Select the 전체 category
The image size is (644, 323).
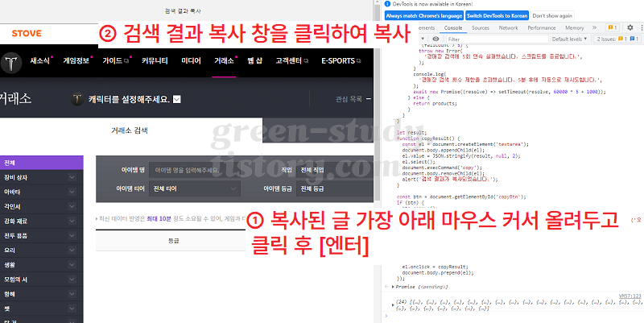click(x=42, y=163)
